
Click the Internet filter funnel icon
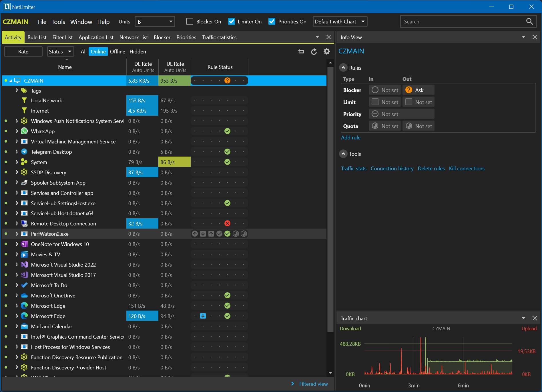[24, 111]
